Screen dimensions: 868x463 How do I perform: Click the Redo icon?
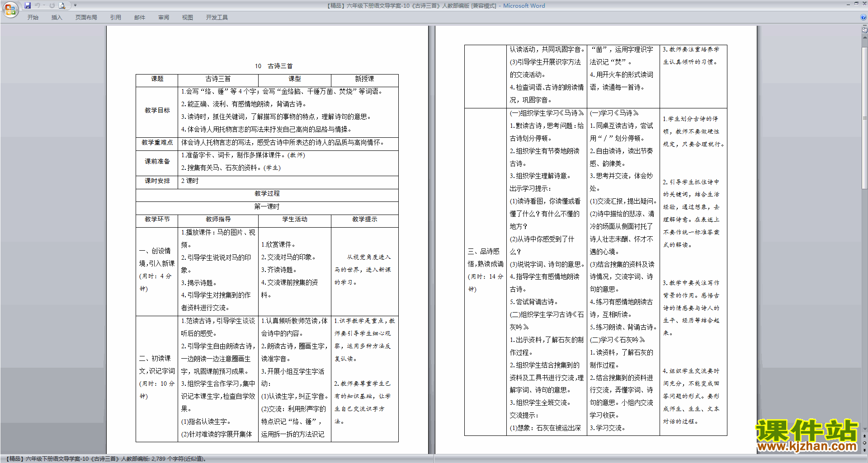52,5
